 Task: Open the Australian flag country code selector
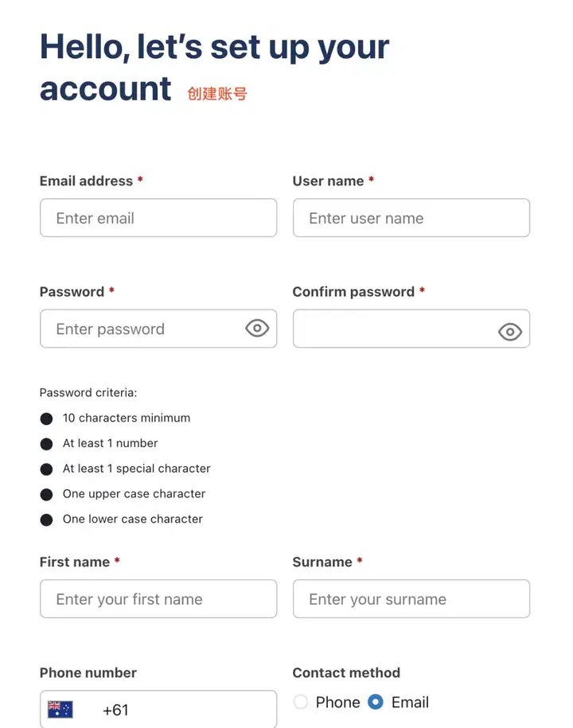pyautogui.click(x=60, y=709)
